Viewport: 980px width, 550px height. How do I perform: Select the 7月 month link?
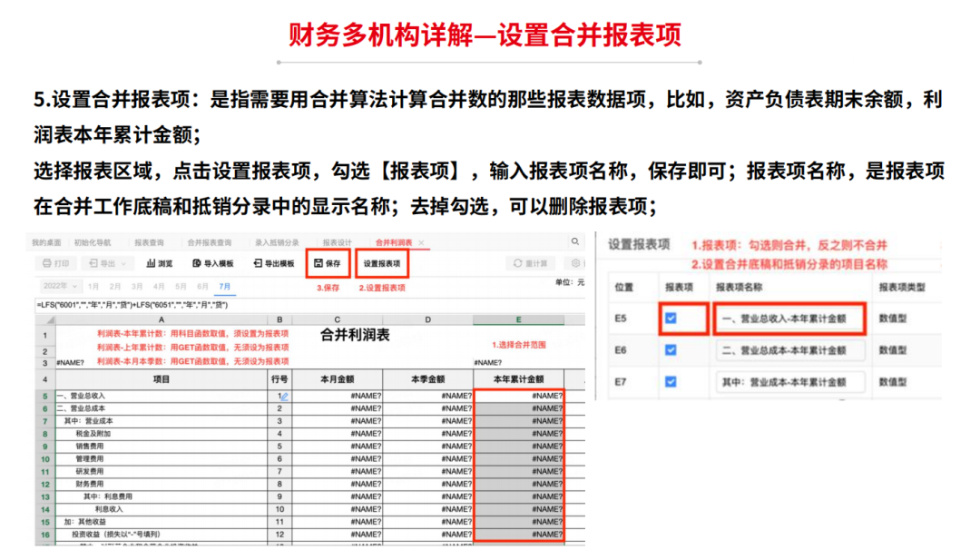point(224,286)
